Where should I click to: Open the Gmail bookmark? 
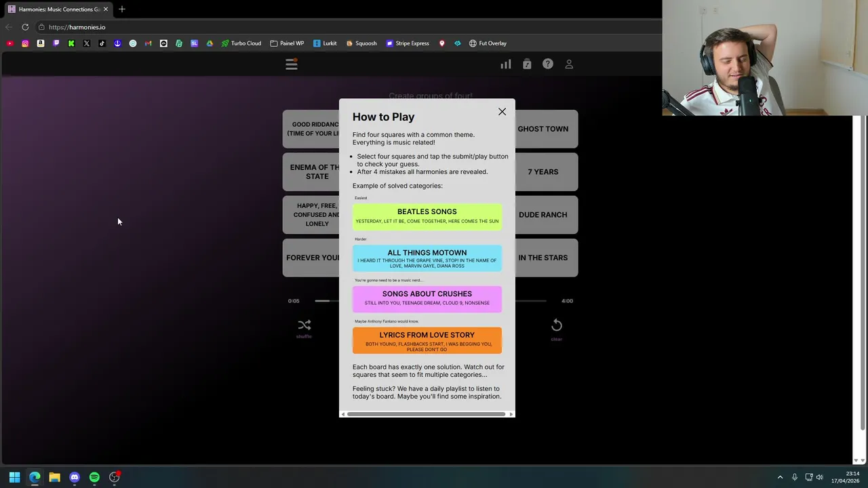pyautogui.click(x=148, y=43)
